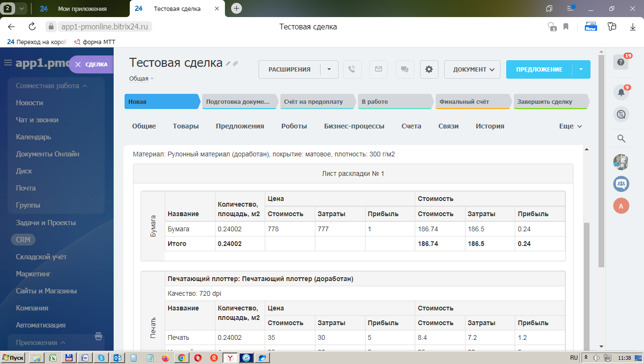The image size is (644, 364).
Task: Click the printer icon in sidebar
Action: [98, 337]
